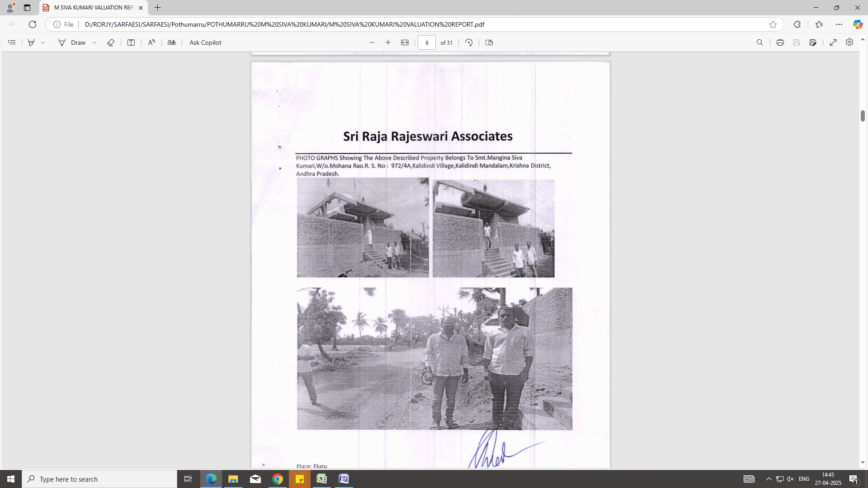Expand the Draw pen options dropdown
The width and height of the screenshot is (868, 488).
point(94,42)
